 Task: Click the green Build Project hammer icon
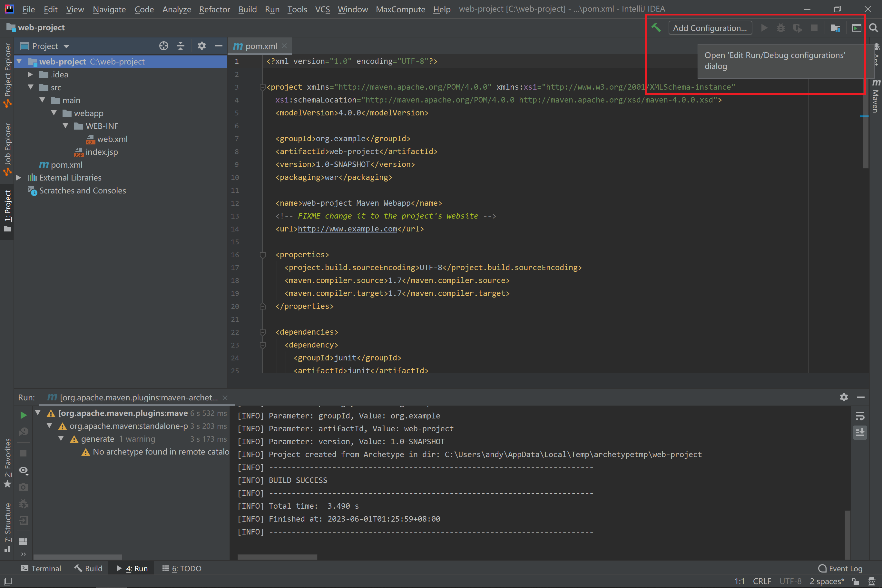pyautogui.click(x=656, y=28)
